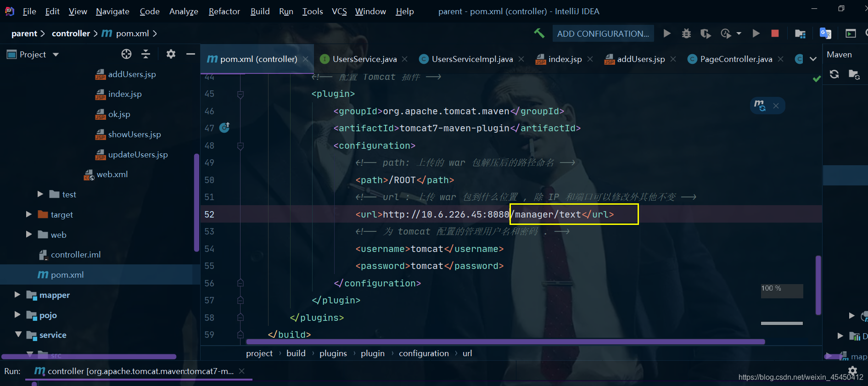This screenshot has width=868, height=386.
Task: Expand the test folder
Action: 40,194
